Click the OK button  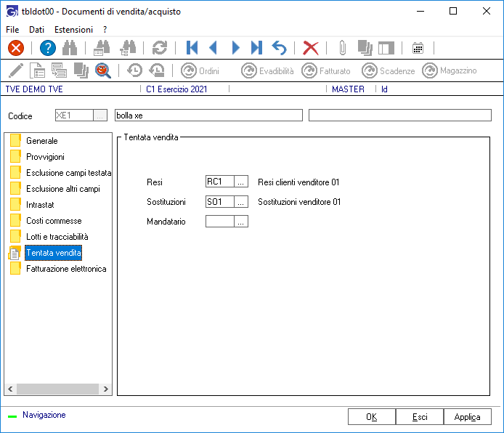(x=372, y=417)
